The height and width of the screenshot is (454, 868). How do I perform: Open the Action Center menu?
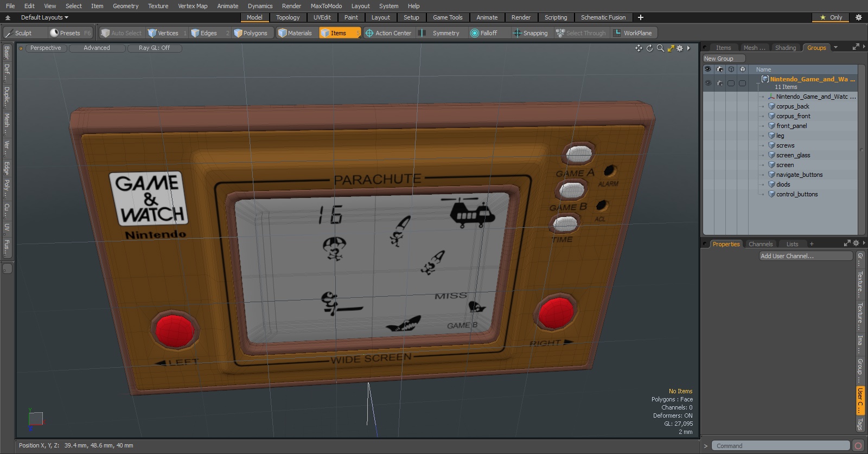[x=388, y=33]
